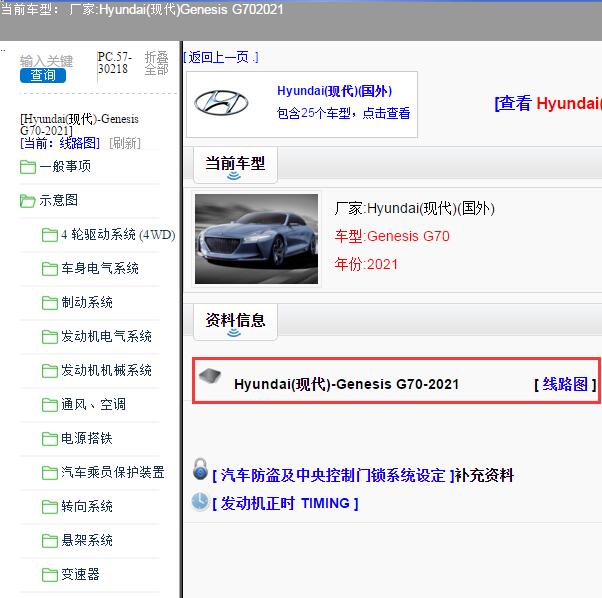Open 变速器 tree item
The width and height of the screenshot is (602, 598).
coord(81,575)
